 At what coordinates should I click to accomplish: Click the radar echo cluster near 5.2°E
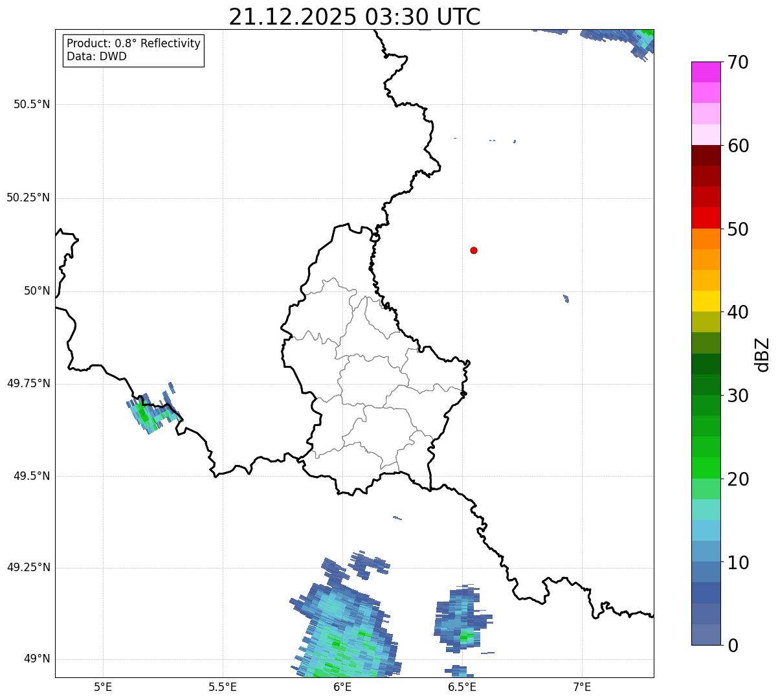click(154, 410)
